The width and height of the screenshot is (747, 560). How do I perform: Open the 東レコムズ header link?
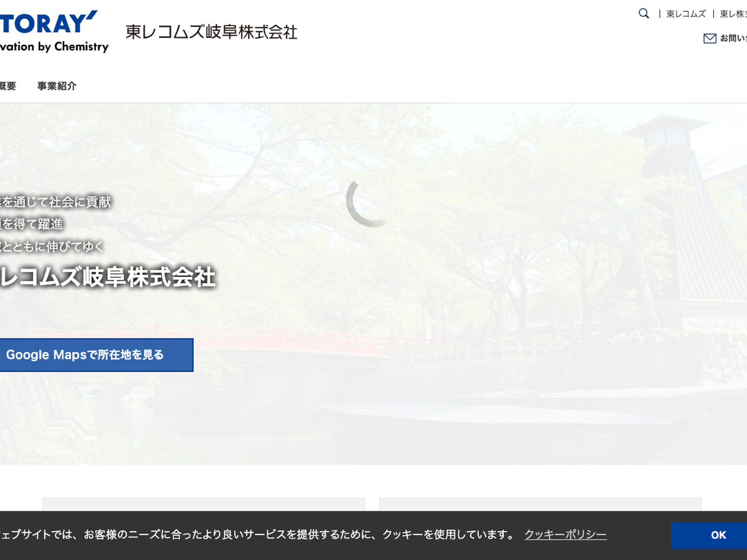coord(686,14)
